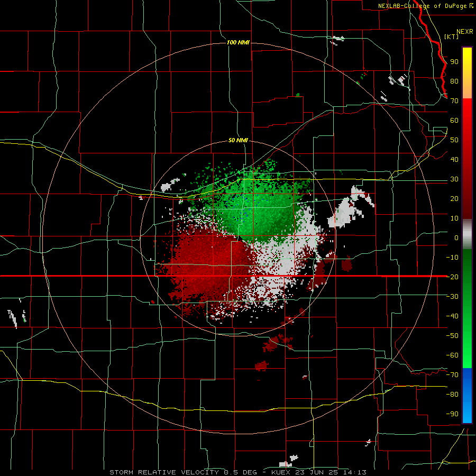Click the -20 scale value

tap(452, 277)
